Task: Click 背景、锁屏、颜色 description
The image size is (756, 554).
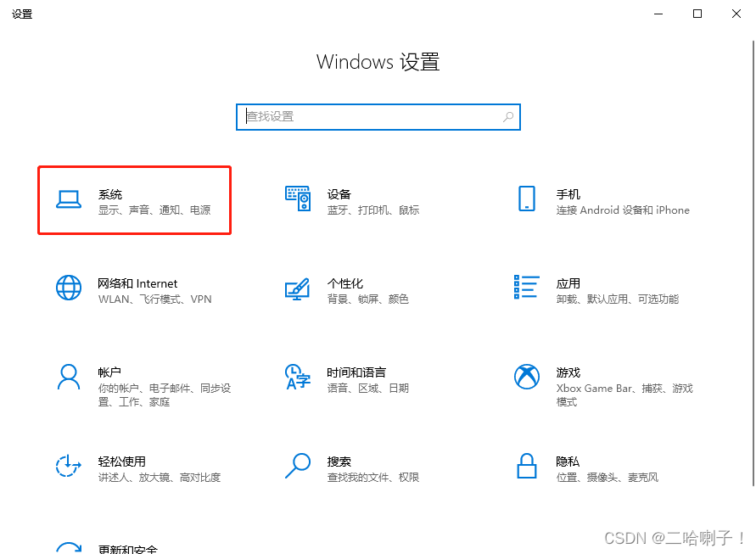Action: point(368,299)
